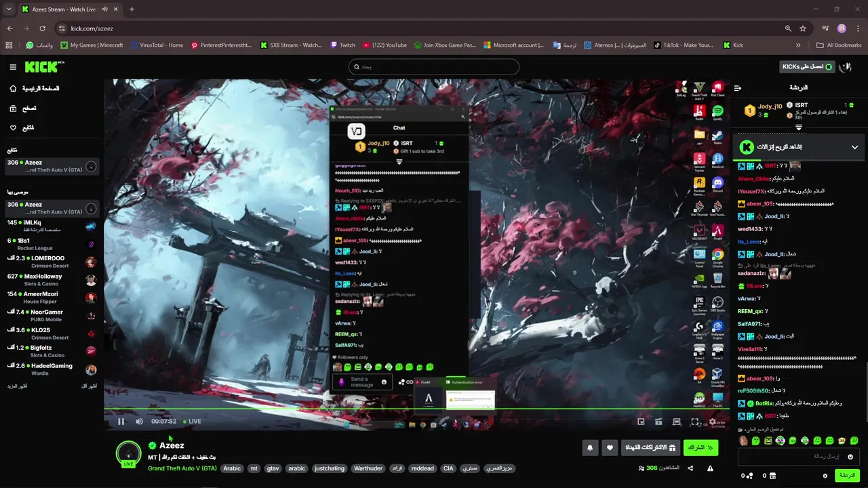
Task: Switch player to theater mode
Action: point(677,422)
